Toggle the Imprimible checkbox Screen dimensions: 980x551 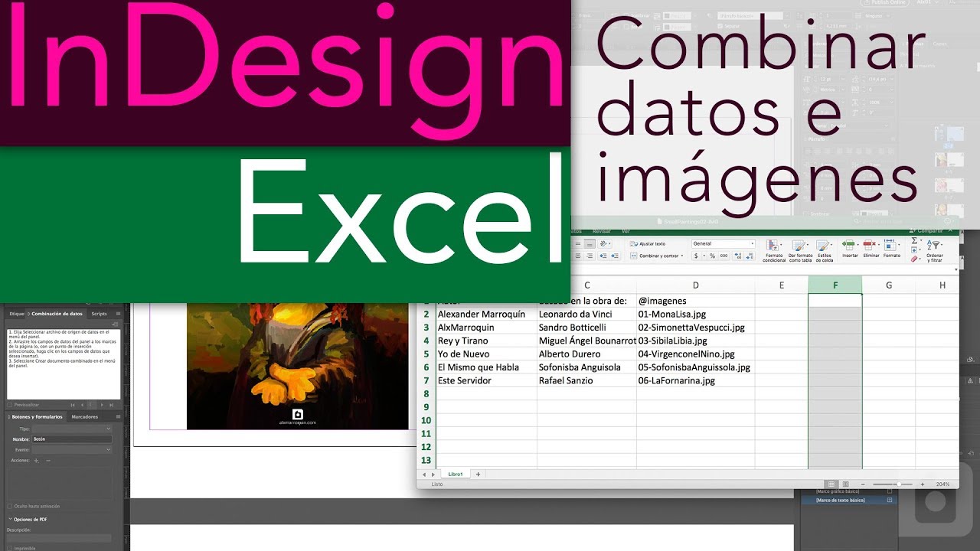coord(9,548)
